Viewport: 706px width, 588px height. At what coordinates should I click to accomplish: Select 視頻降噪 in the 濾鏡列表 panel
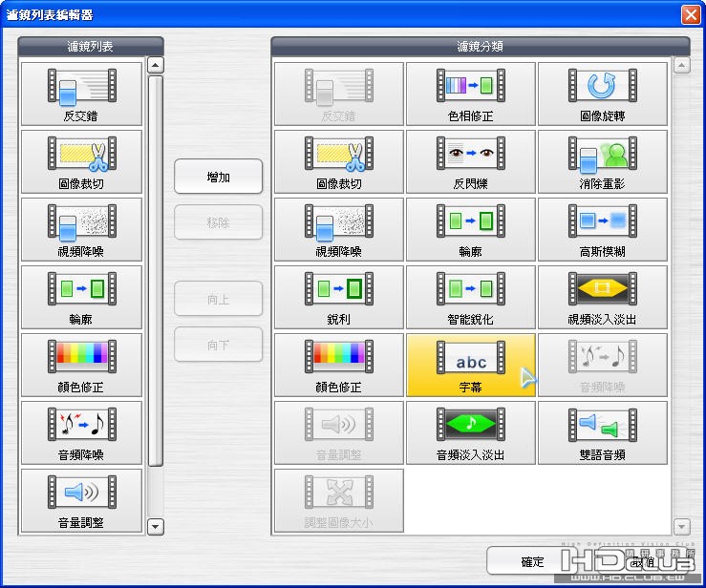(81, 229)
